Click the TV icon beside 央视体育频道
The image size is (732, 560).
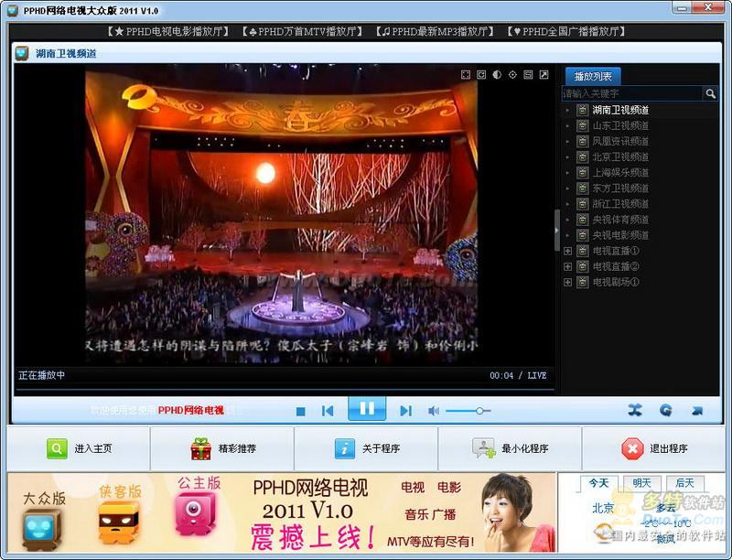[x=582, y=220]
